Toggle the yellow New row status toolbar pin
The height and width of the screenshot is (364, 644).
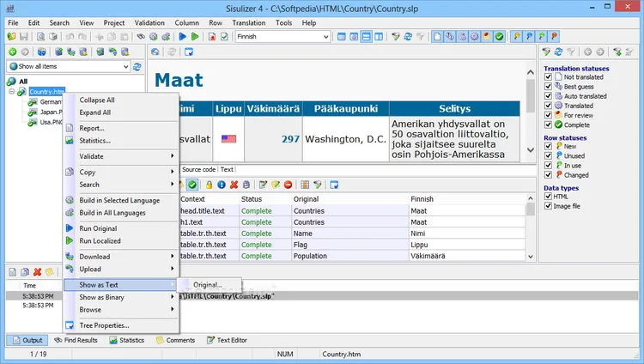pyautogui.click(x=517, y=37)
